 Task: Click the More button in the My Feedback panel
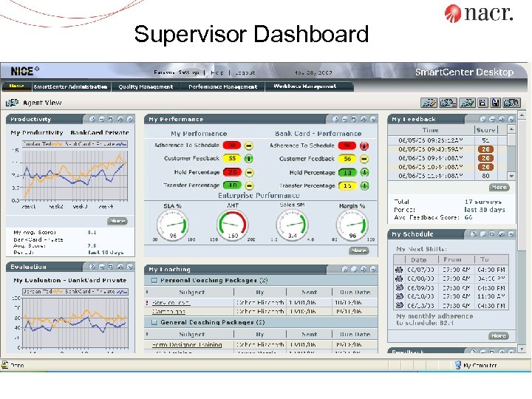(499, 187)
